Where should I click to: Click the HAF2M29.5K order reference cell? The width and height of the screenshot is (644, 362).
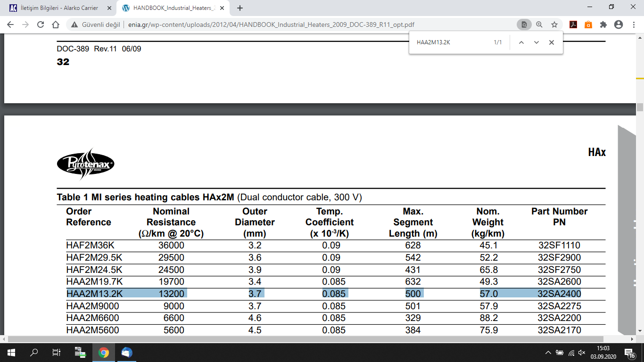tap(94, 258)
